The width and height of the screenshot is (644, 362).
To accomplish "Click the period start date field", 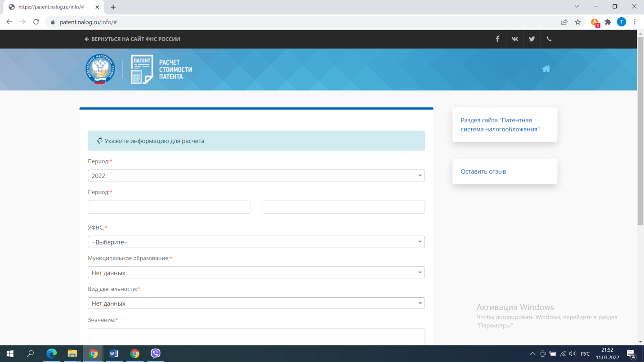I will click(x=169, y=207).
